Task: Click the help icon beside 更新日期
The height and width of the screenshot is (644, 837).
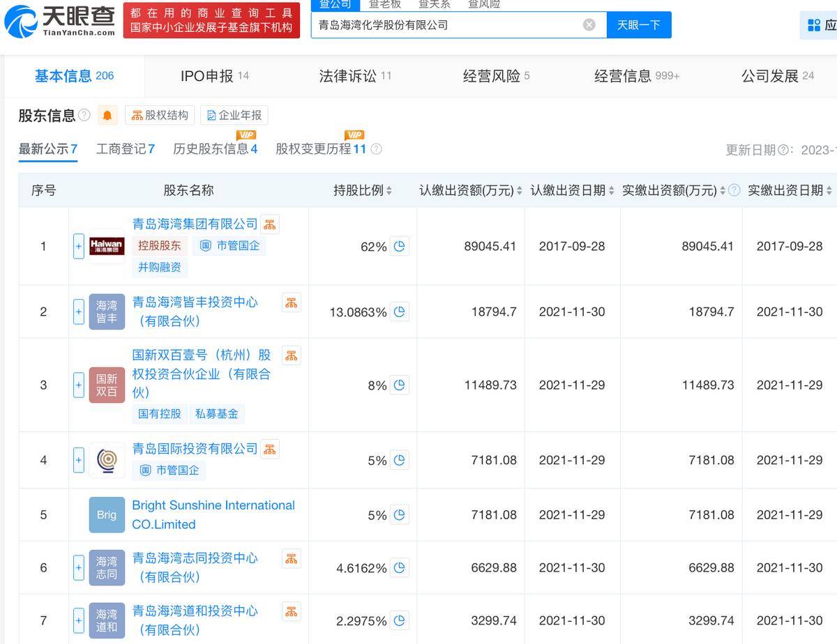Action: [x=783, y=150]
